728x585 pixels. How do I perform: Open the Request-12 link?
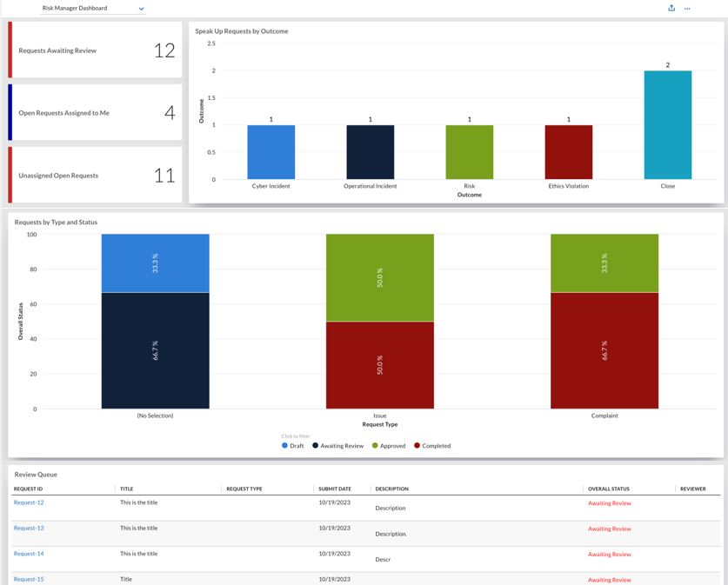(29, 502)
